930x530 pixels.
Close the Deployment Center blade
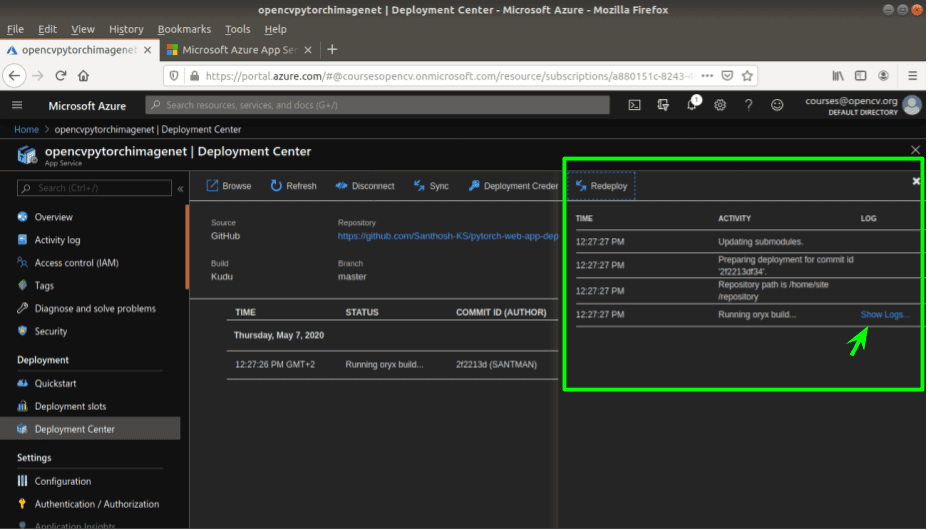click(915, 150)
